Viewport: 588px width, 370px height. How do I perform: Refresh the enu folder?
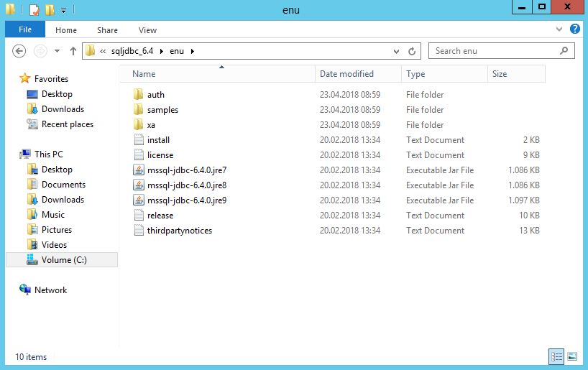(412, 51)
